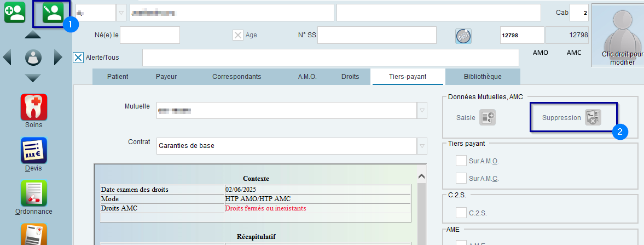Open the A.M.O. tab
The width and height of the screenshot is (644, 245).
pyautogui.click(x=307, y=77)
